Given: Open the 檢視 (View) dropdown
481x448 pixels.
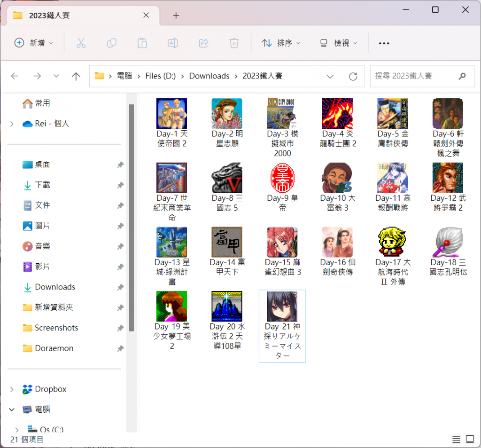Looking at the screenshot, I should point(339,43).
